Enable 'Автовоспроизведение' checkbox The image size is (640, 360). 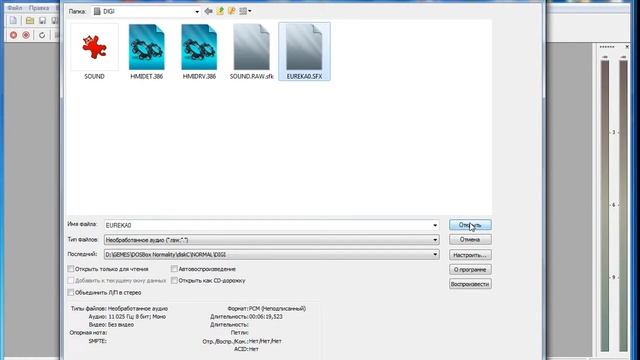tap(174, 269)
